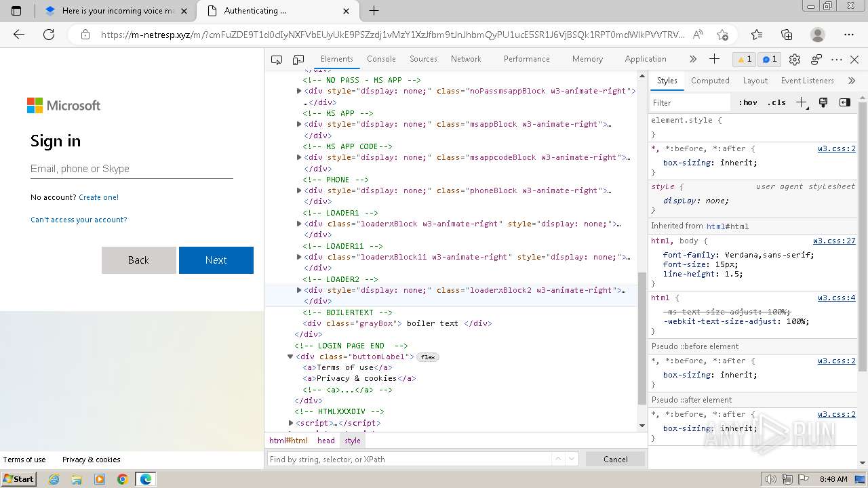Click the Terms of use footer link
868x488 pixels.
pos(24,460)
